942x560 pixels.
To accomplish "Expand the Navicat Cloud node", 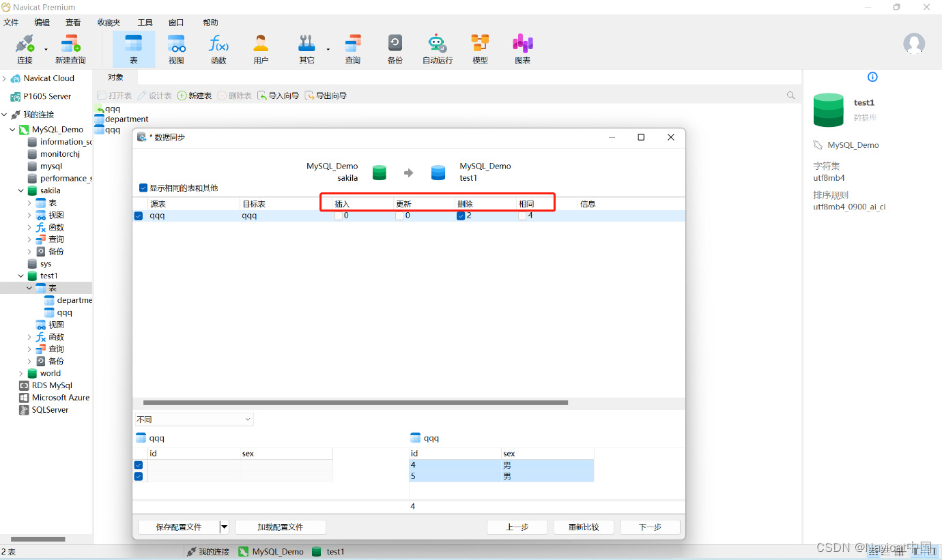I will point(5,78).
